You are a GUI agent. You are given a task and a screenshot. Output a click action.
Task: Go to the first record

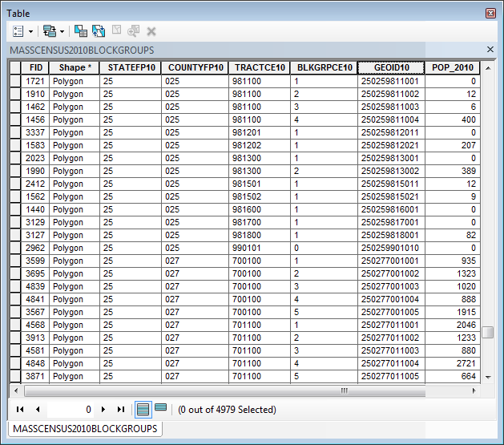[20, 409]
